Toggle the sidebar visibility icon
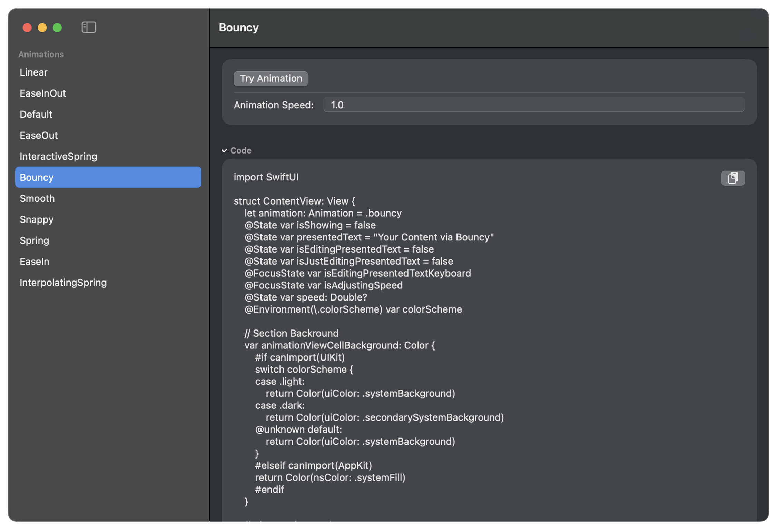 coord(89,27)
